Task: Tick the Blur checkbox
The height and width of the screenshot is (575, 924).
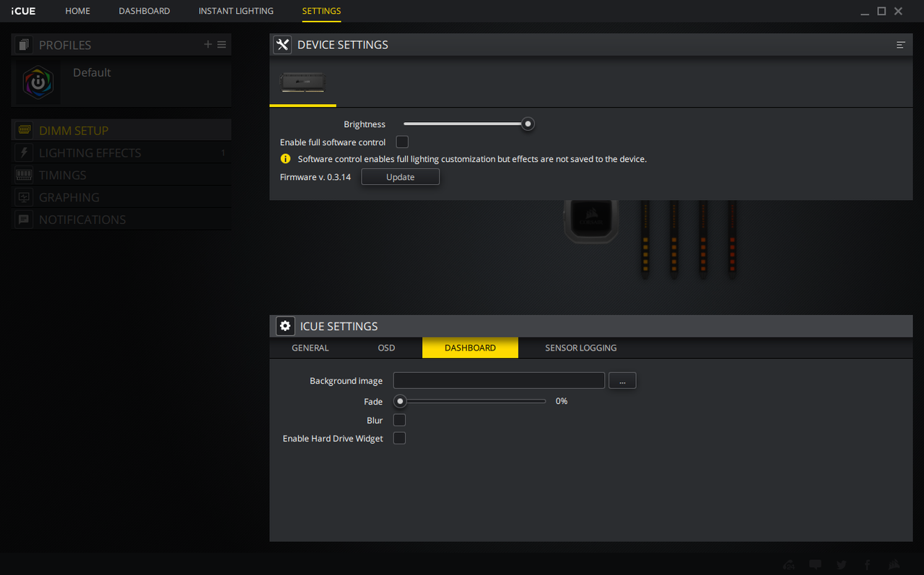Action: pos(399,420)
